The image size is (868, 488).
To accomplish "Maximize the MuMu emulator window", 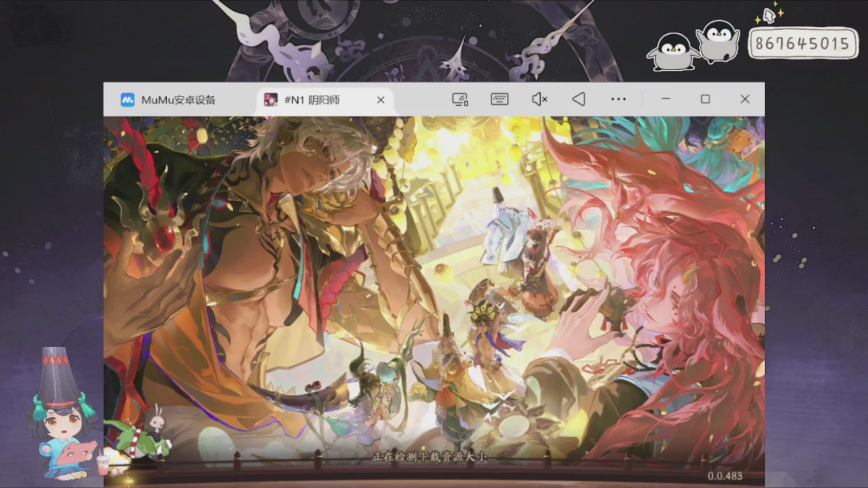I will tap(705, 99).
